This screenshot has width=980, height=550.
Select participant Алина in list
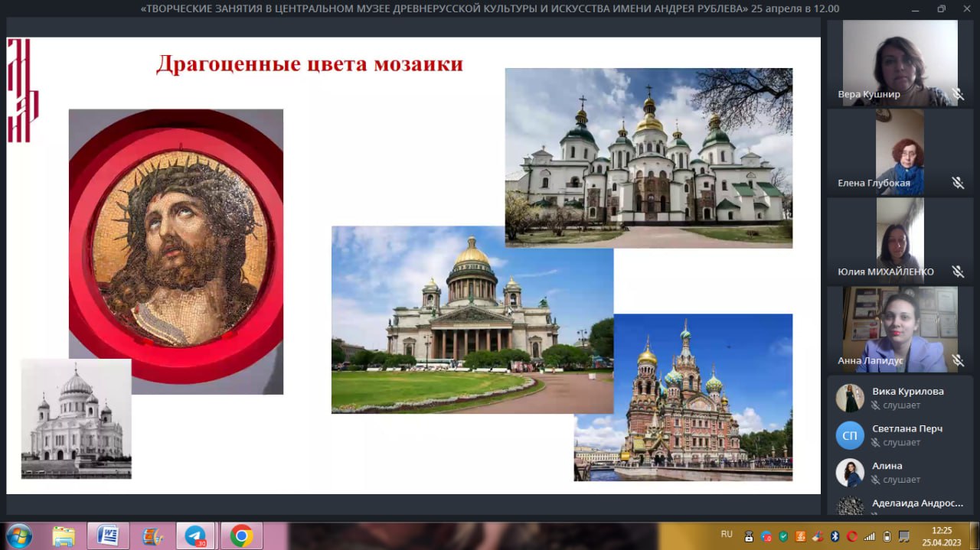[900, 473]
